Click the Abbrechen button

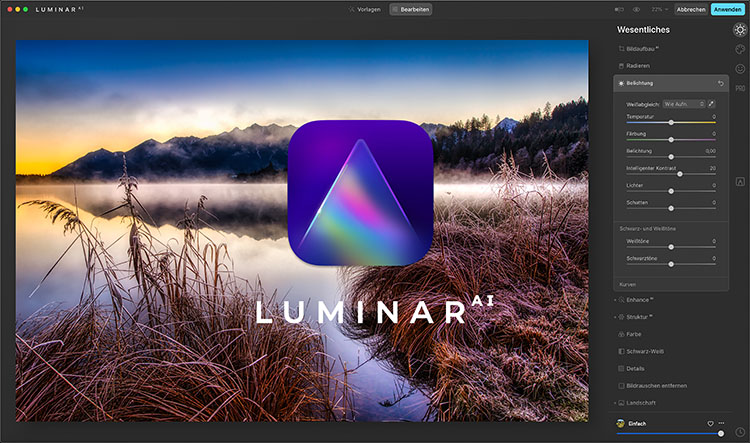coord(691,10)
